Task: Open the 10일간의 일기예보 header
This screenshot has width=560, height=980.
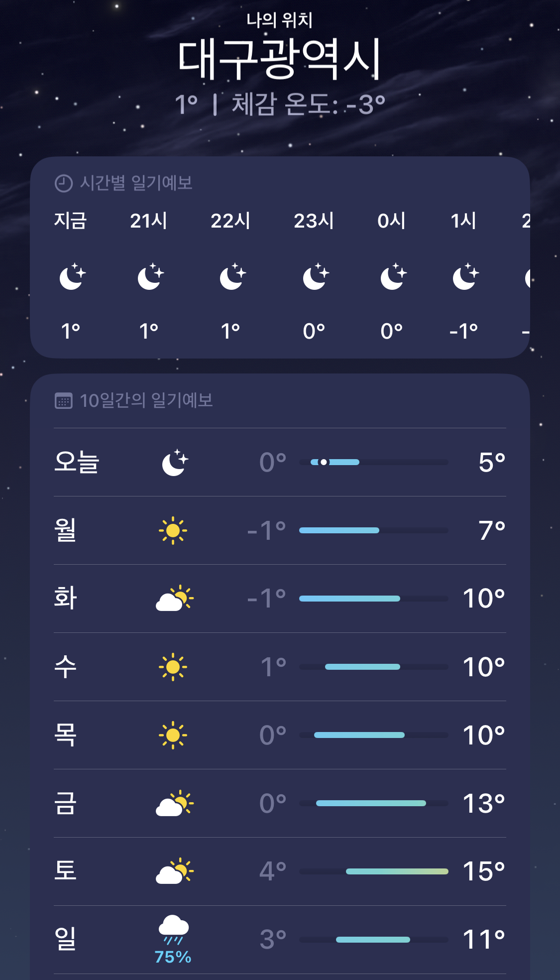Action: pos(146,401)
